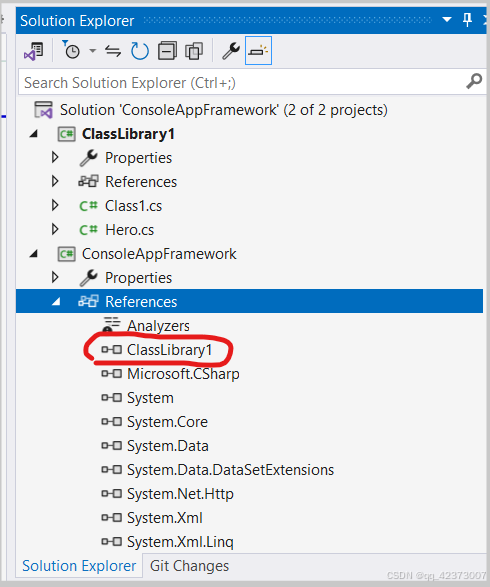Image resolution: width=490 pixels, height=587 pixels.
Task: Expand Properties under ClassLibrary1
Action: tap(55, 158)
